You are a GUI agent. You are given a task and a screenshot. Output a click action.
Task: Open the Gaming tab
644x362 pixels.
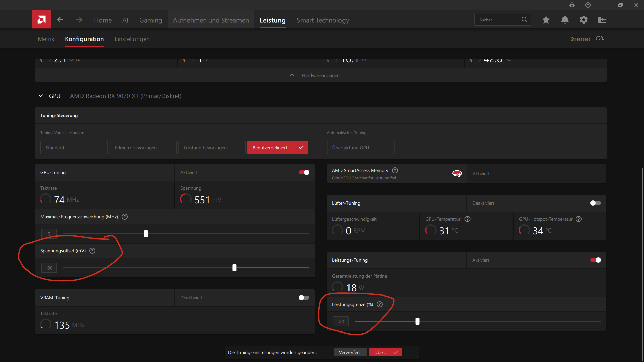[150, 20]
